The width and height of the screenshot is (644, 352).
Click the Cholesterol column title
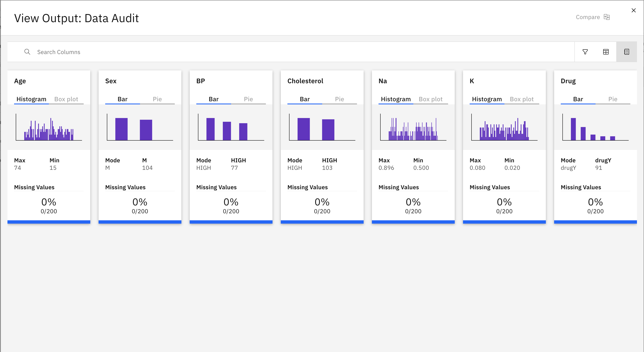pyautogui.click(x=305, y=81)
